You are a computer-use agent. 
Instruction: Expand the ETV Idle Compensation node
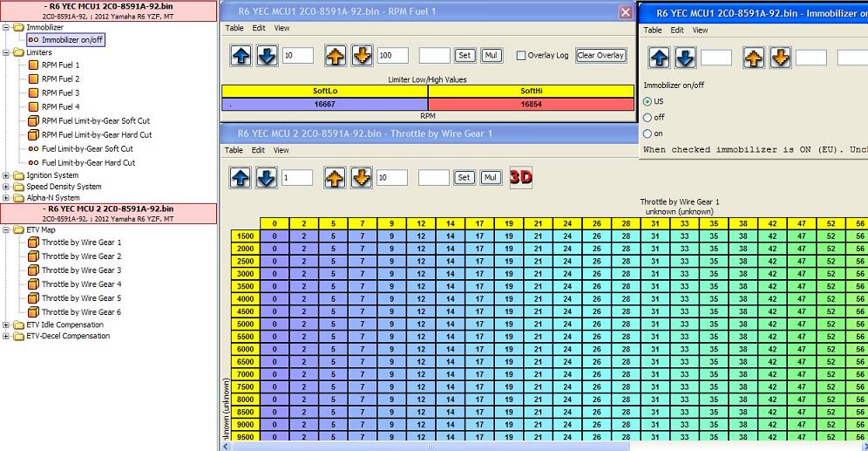click(7, 325)
